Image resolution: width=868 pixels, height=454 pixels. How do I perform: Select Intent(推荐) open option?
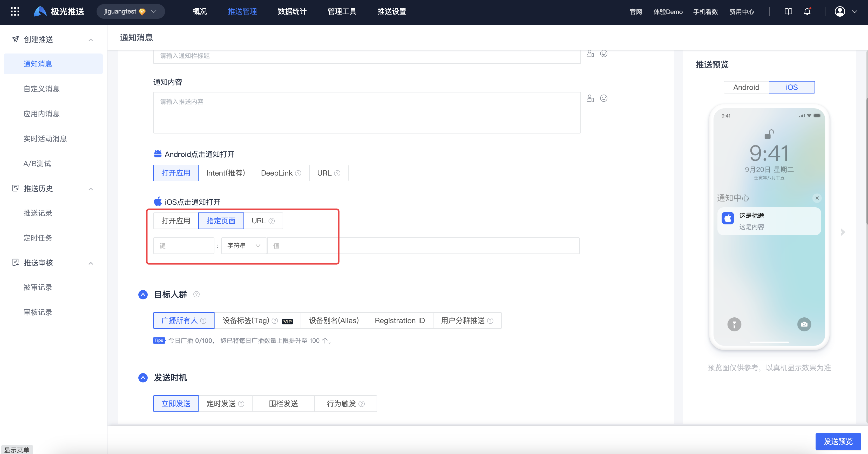pyautogui.click(x=225, y=173)
